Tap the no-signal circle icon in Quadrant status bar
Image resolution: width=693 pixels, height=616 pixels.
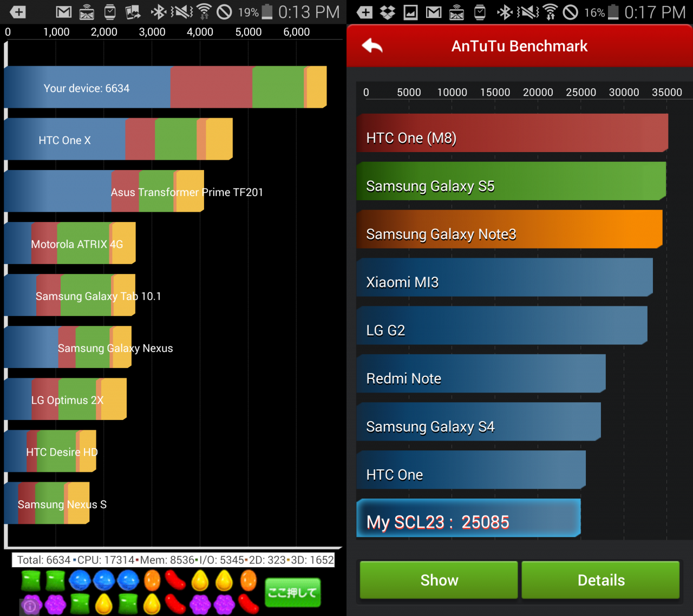(x=224, y=12)
